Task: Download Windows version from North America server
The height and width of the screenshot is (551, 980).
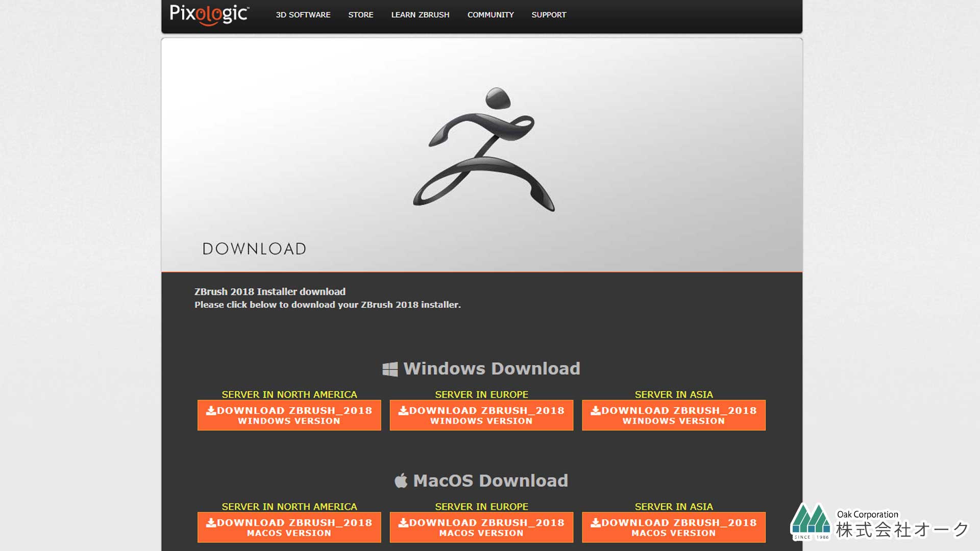Action: pyautogui.click(x=289, y=415)
